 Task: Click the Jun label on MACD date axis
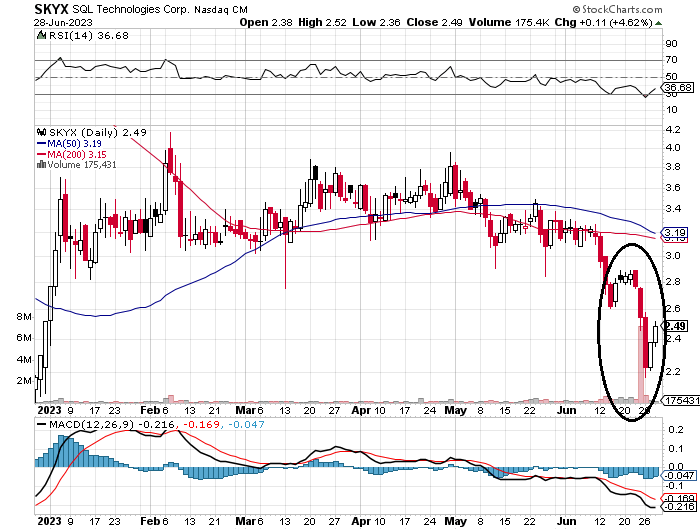pos(567,522)
